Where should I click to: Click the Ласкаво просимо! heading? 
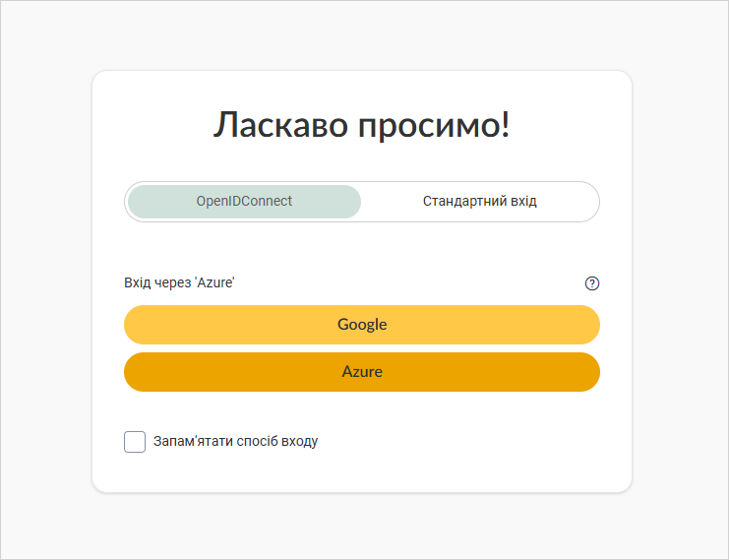pyautogui.click(x=362, y=125)
